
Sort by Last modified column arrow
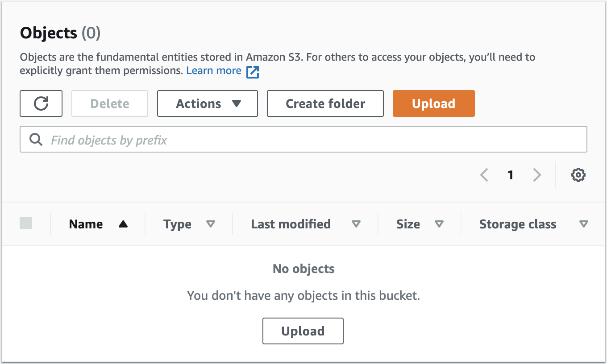tap(356, 224)
